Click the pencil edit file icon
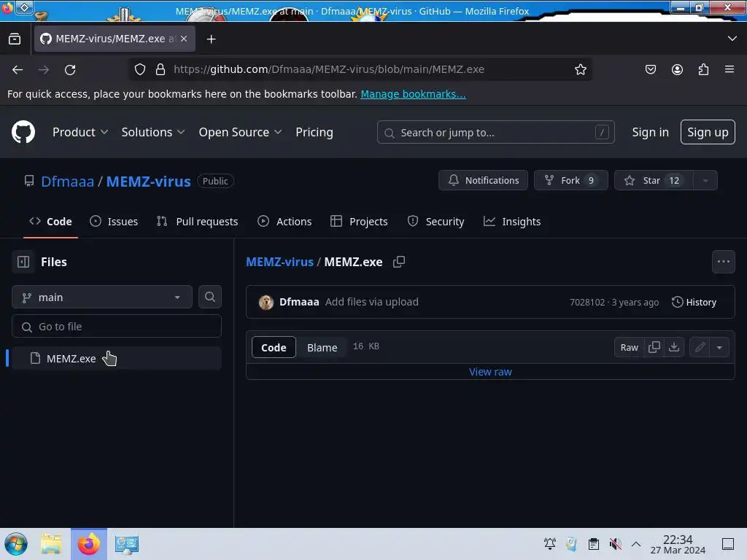Image resolution: width=747 pixels, height=560 pixels. point(700,347)
